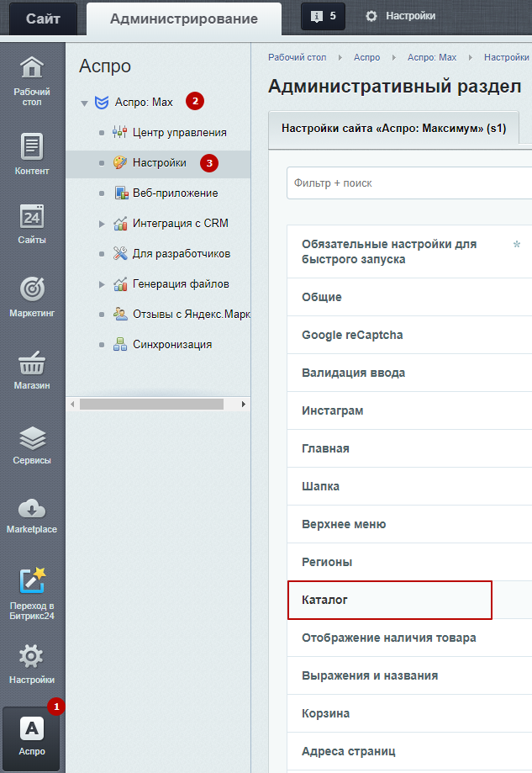Image resolution: width=532 pixels, height=773 pixels.
Task: Open the Сервисы layers icon
Action: (32, 437)
